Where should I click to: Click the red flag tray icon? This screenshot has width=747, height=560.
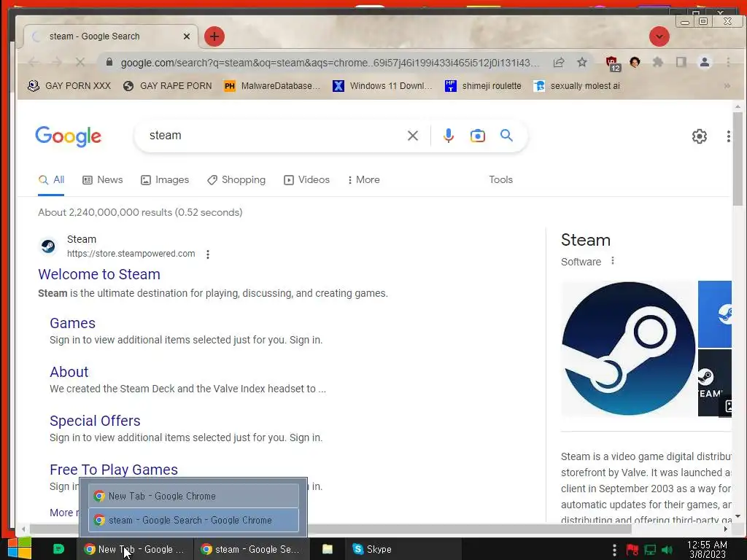coord(632,550)
